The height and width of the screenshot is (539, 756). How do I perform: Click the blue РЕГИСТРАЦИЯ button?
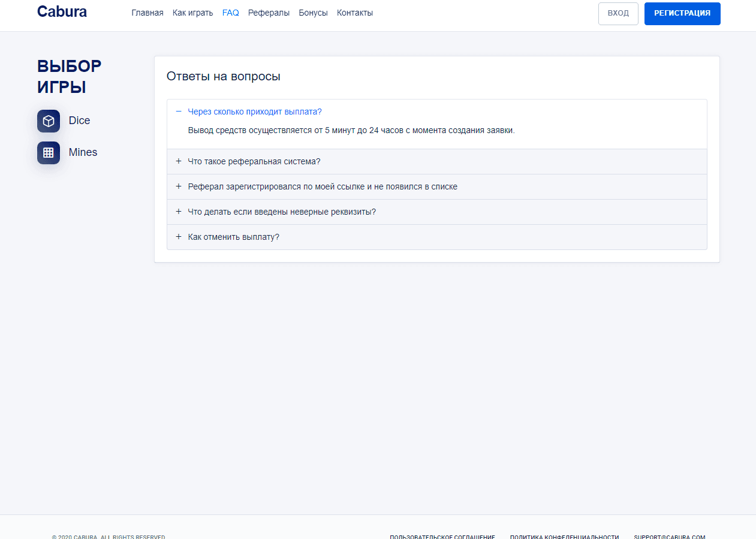tap(682, 14)
